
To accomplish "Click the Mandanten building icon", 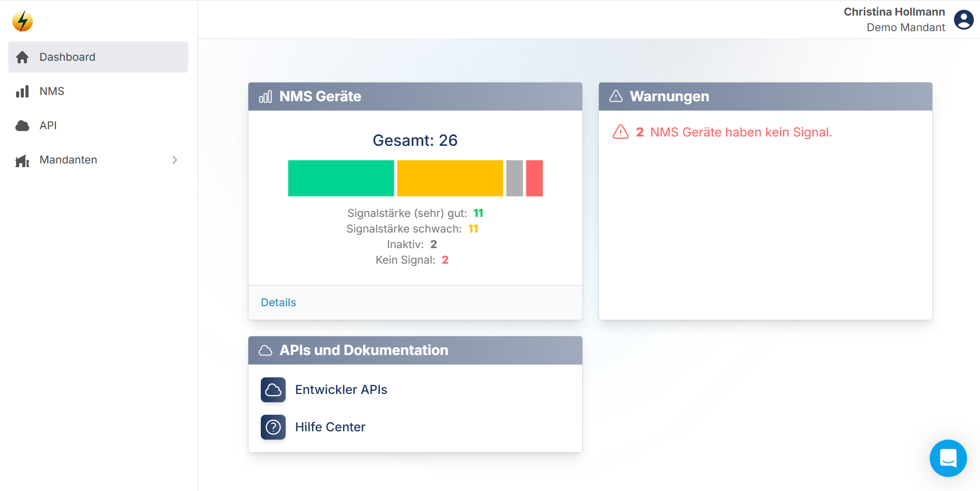I will [22, 160].
